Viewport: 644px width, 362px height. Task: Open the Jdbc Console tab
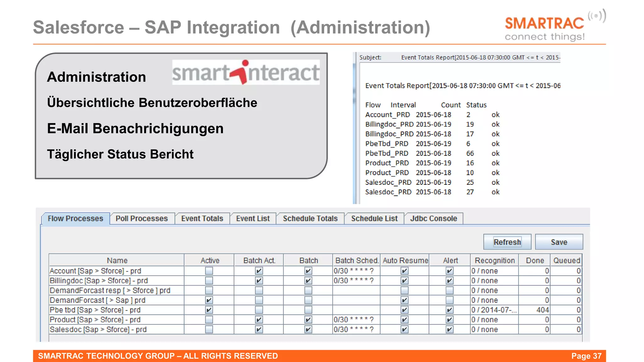(x=434, y=219)
